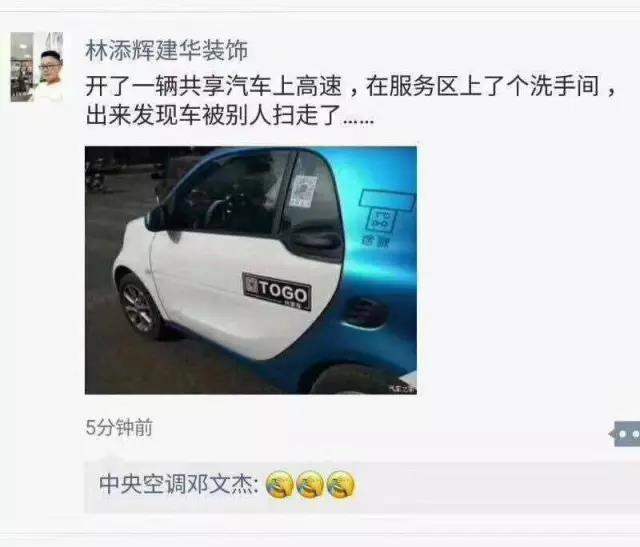The height and width of the screenshot is (547, 640).
Task: Click the TOGO sticker on the car door
Action: pyautogui.click(x=276, y=291)
